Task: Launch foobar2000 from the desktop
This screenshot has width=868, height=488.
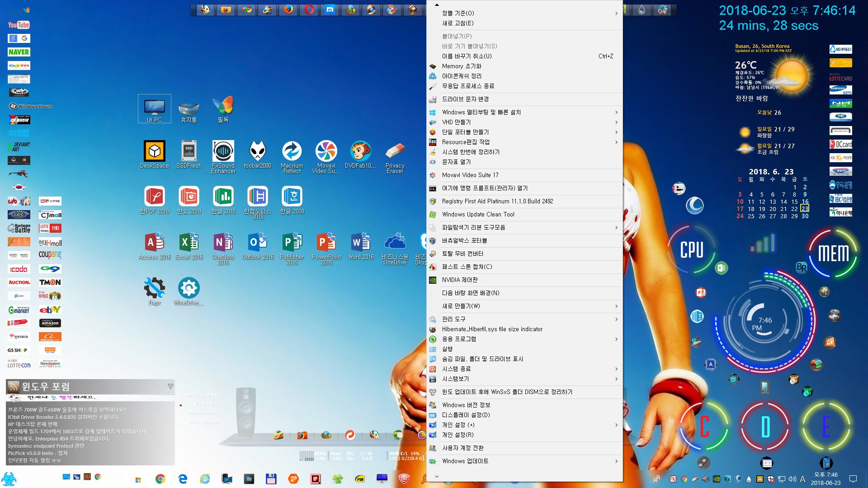Action: tap(258, 154)
